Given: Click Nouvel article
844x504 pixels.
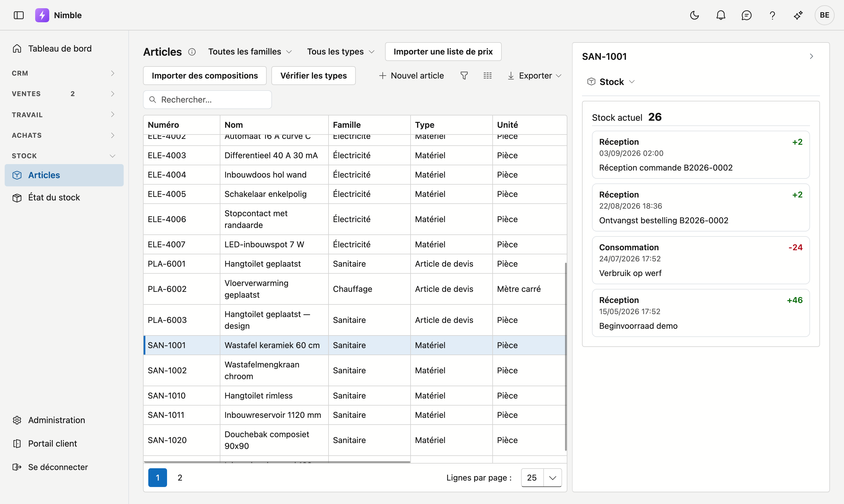Looking at the screenshot, I should point(411,75).
